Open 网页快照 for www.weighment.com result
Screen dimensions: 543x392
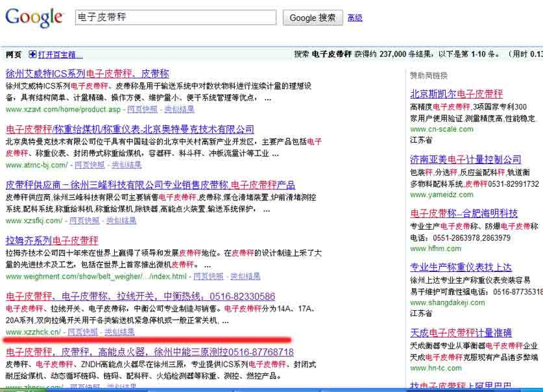click(x=208, y=276)
